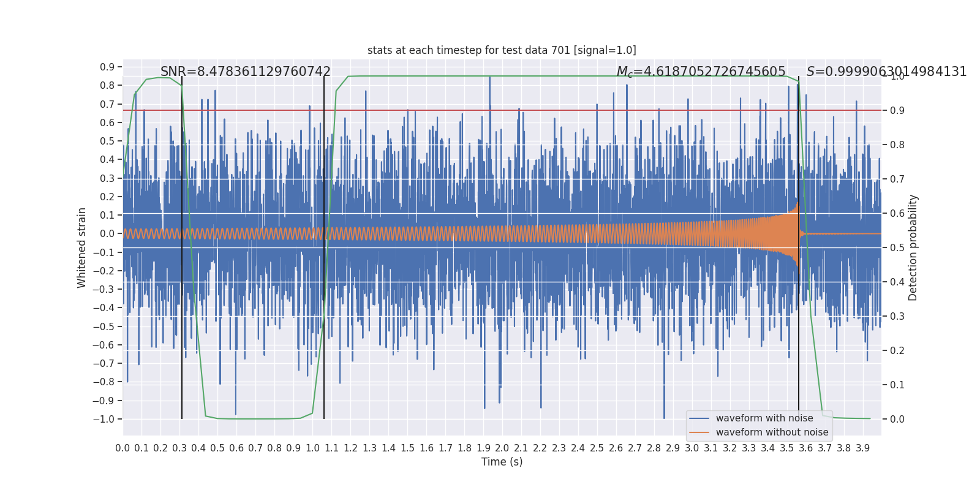Click the 3.9 tick on the time axis
The width and height of the screenshot is (980, 490).
(863, 448)
